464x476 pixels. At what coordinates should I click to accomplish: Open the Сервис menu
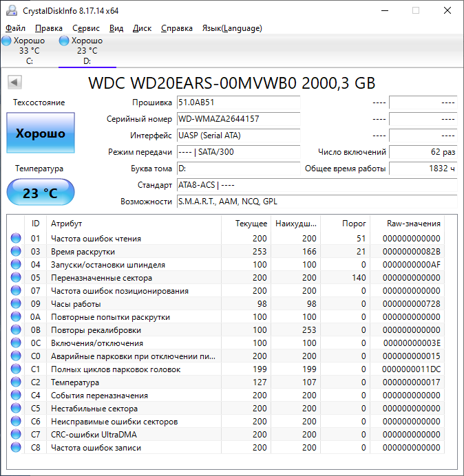coord(86,28)
